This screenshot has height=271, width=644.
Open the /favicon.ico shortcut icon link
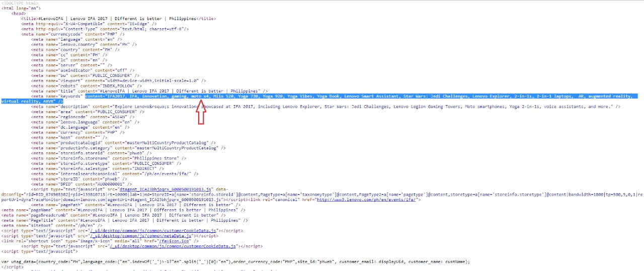(x=175, y=241)
